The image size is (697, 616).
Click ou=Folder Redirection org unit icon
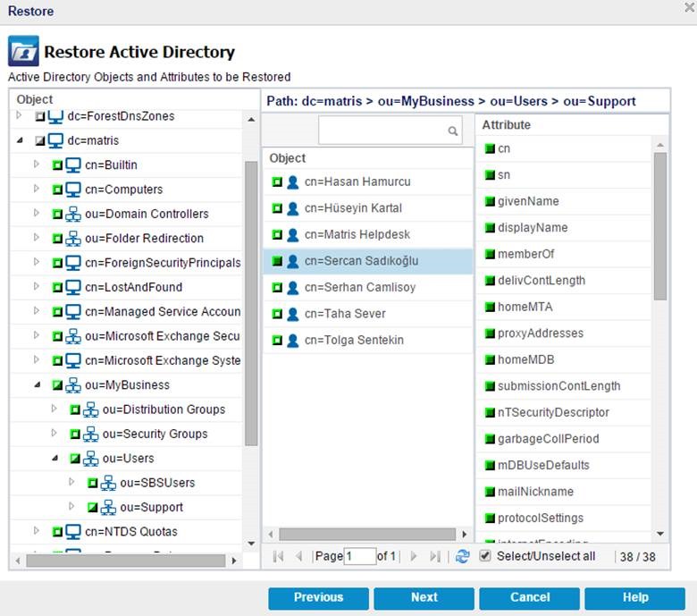coord(73,239)
